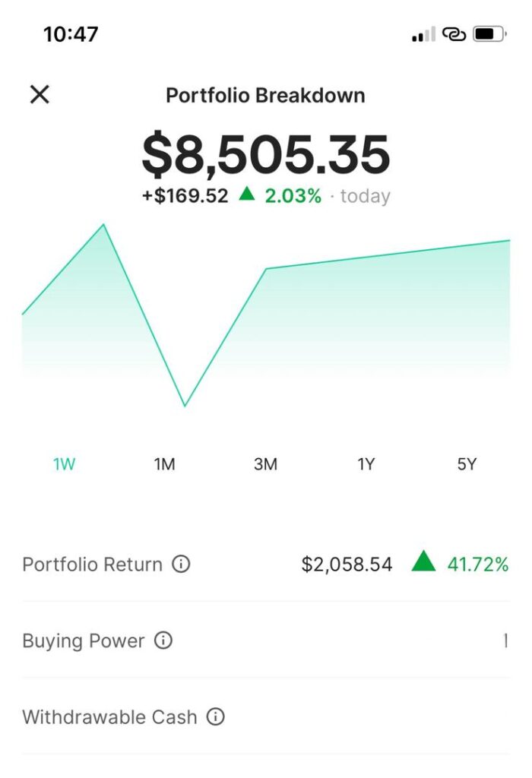Click the Buying Power label

pyautogui.click(x=84, y=640)
